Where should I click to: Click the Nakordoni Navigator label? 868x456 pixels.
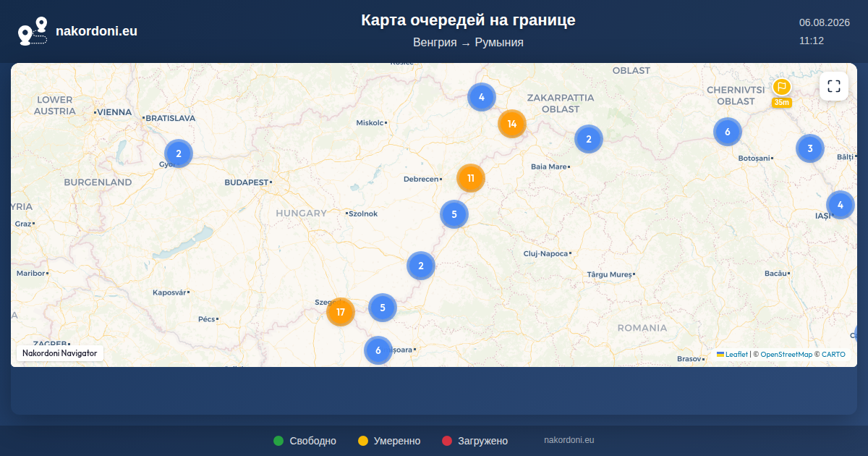coord(60,353)
